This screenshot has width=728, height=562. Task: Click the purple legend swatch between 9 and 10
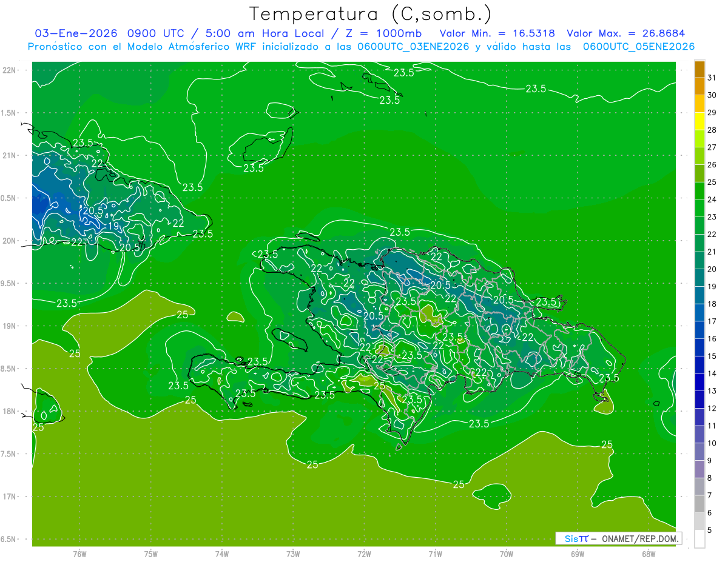pyautogui.click(x=699, y=452)
